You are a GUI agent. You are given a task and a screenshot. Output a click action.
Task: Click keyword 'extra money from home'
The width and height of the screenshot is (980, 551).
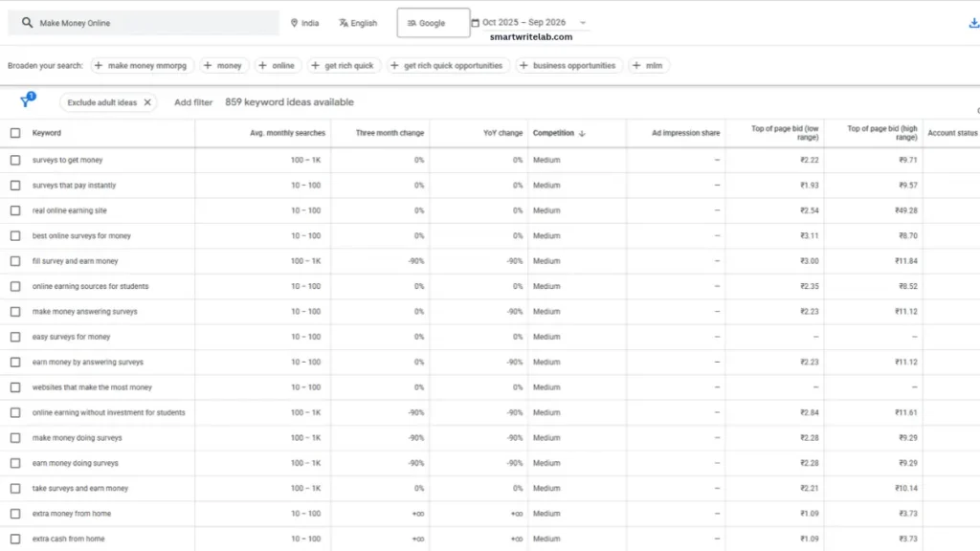pyautogui.click(x=71, y=514)
